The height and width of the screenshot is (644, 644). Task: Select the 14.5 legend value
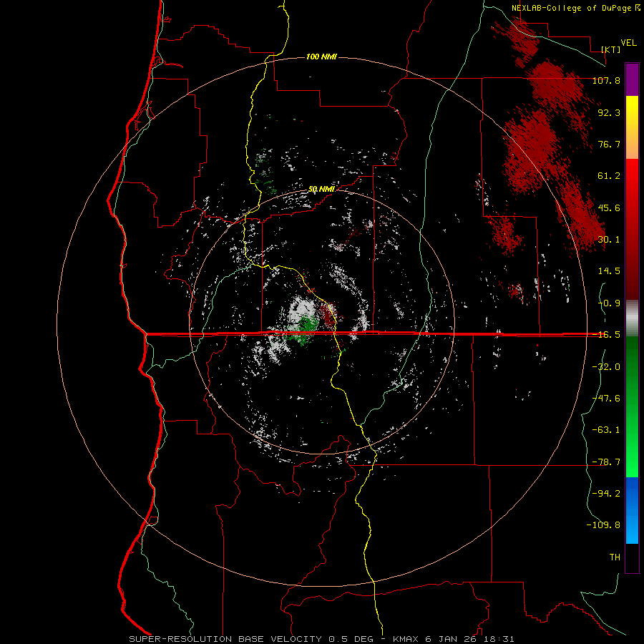[x=609, y=271]
